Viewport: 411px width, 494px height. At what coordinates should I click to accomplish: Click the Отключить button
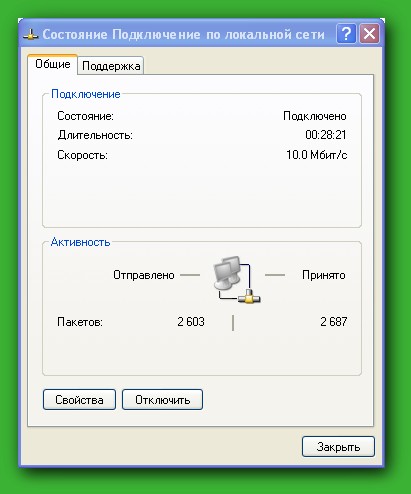[162, 400]
